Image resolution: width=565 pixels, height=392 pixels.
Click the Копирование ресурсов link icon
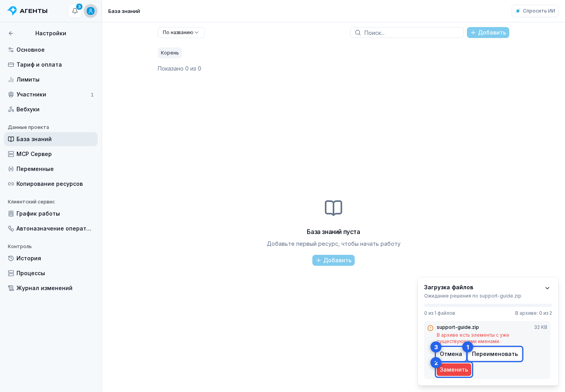coord(11,184)
